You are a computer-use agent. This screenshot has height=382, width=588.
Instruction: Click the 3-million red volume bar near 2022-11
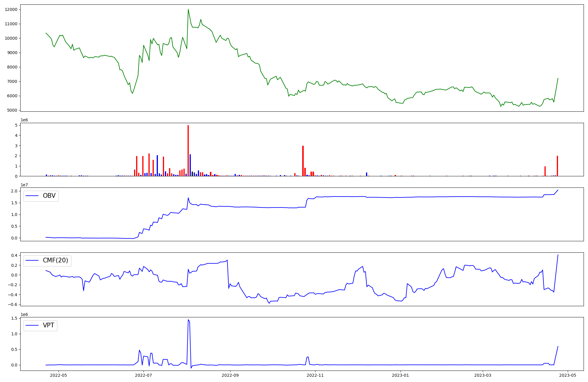303,161
